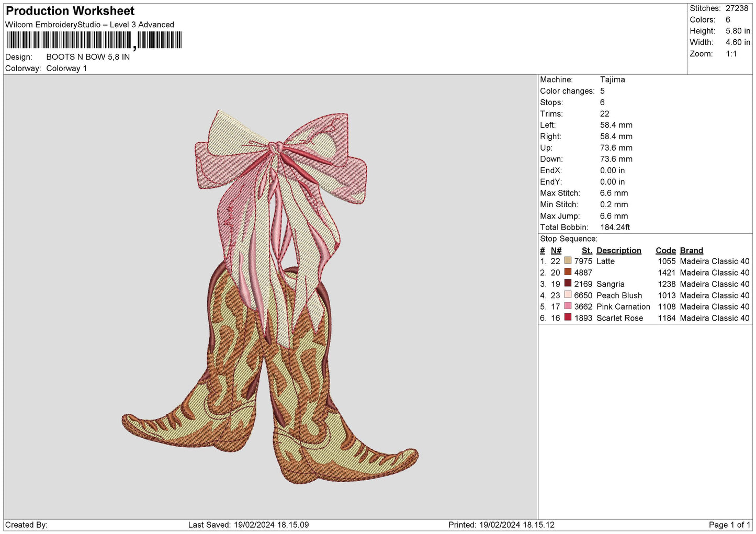
Task: Click the Peach Blush color swatch
Action: [568, 294]
